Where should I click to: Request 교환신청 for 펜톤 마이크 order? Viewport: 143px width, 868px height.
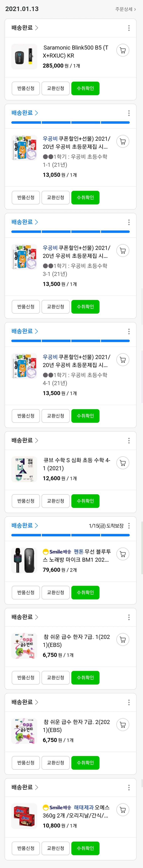click(x=55, y=592)
